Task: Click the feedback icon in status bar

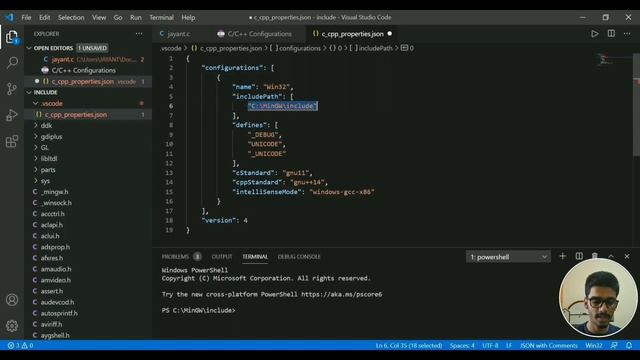Action: click(x=614, y=345)
